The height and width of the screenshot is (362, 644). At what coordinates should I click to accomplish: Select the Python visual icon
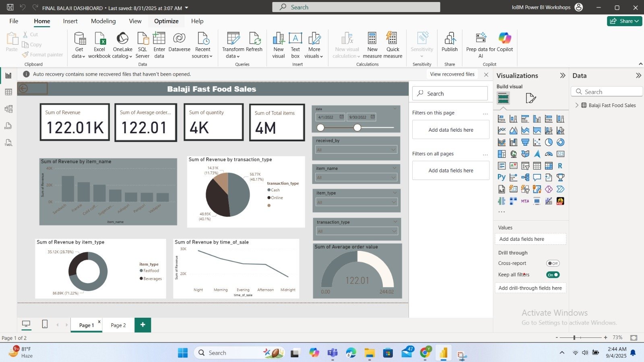click(502, 177)
